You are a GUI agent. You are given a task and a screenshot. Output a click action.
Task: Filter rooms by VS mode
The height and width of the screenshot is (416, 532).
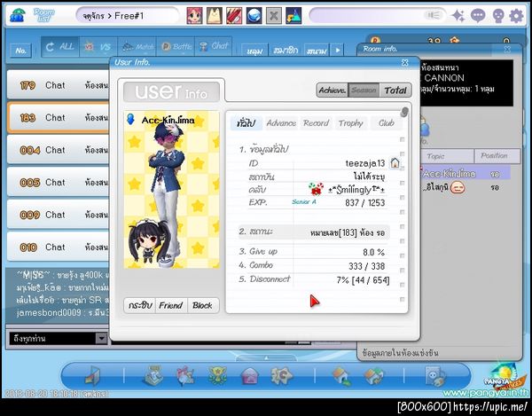(98, 47)
